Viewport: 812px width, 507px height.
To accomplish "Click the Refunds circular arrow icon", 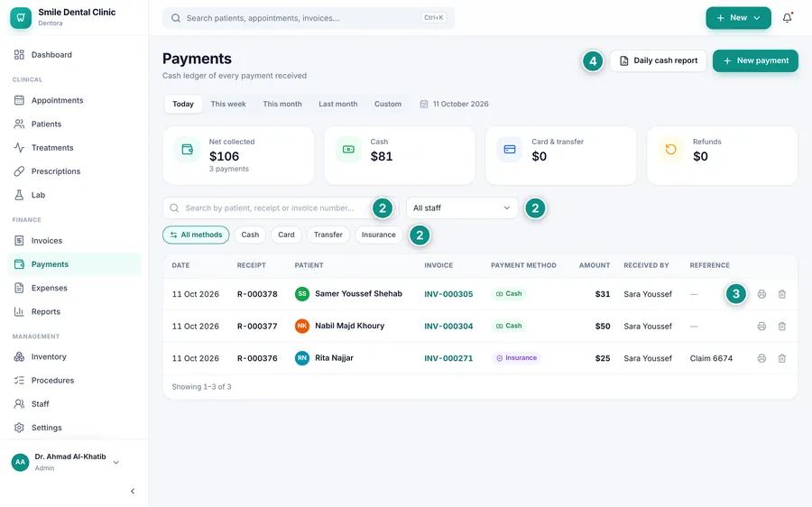I will pos(670,150).
